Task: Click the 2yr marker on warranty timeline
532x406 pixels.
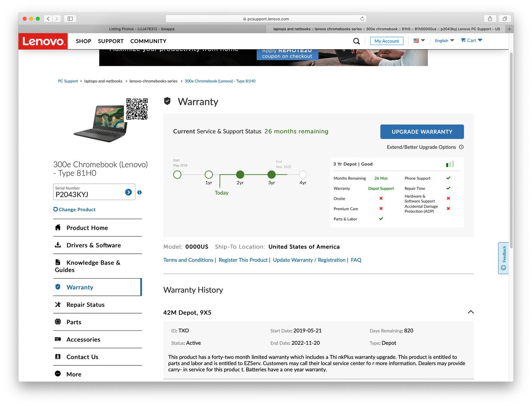Action: point(240,174)
